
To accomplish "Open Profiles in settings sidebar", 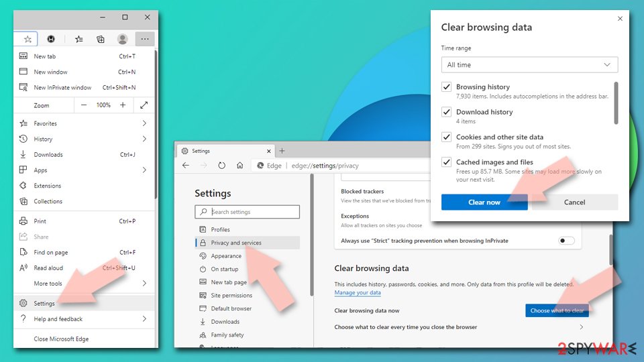I will 248,229.
